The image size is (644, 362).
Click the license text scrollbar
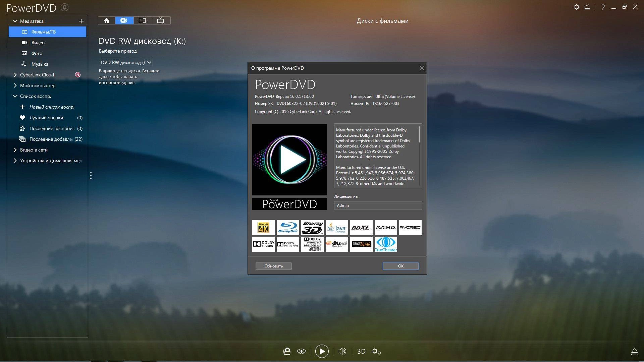pyautogui.click(x=419, y=135)
